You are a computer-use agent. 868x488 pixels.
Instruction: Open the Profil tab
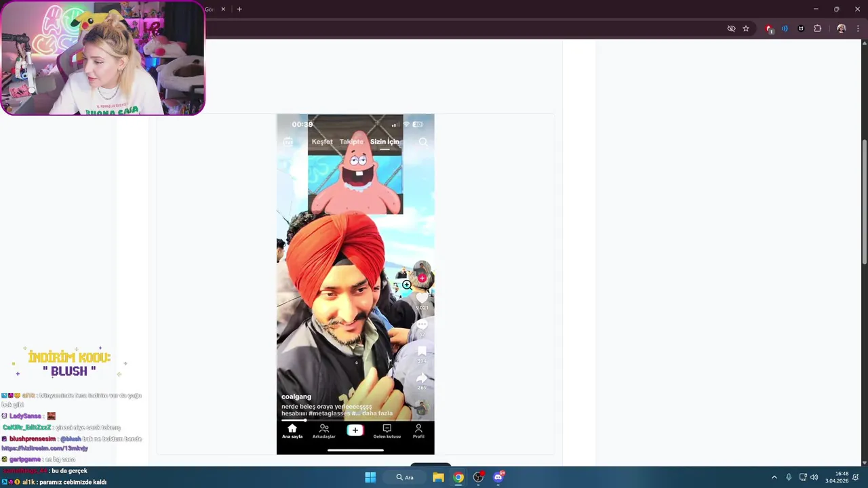click(x=418, y=431)
